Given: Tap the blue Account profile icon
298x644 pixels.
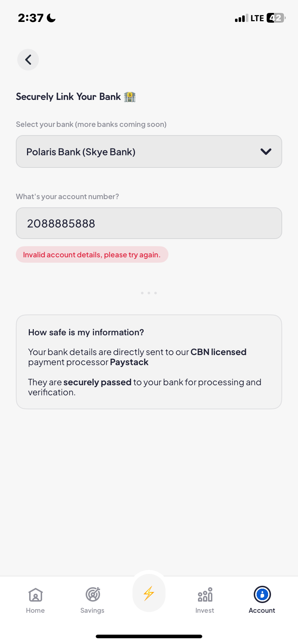Looking at the screenshot, I should click(x=262, y=594).
